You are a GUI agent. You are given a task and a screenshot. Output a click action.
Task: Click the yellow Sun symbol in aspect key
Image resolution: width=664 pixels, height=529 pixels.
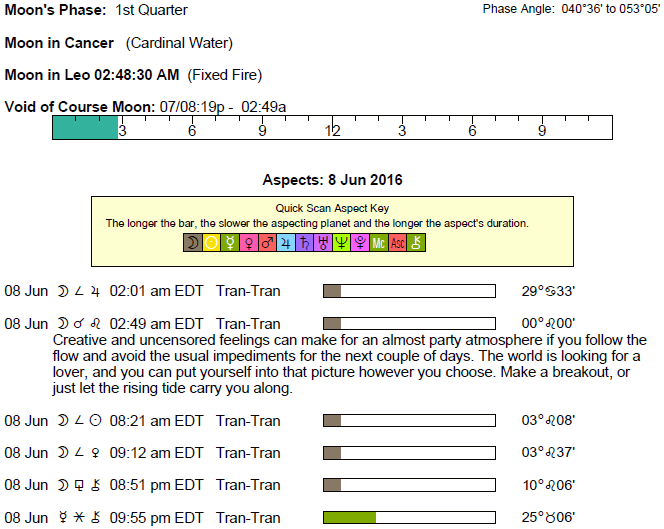click(211, 242)
